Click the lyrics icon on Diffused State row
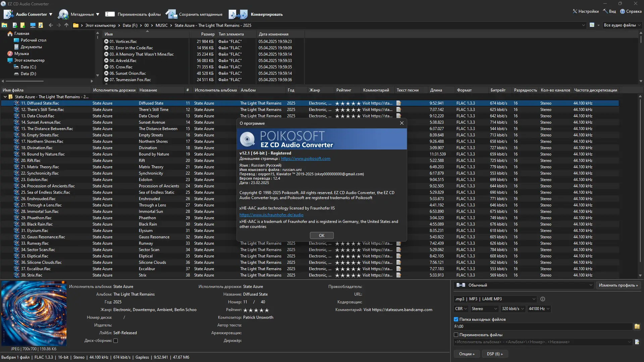 click(x=398, y=103)
